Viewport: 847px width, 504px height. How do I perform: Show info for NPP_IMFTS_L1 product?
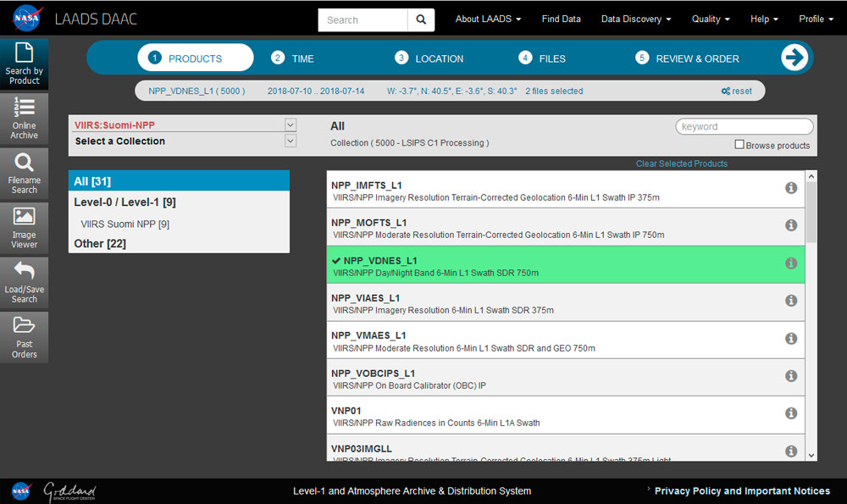pyautogui.click(x=791, y=187)
